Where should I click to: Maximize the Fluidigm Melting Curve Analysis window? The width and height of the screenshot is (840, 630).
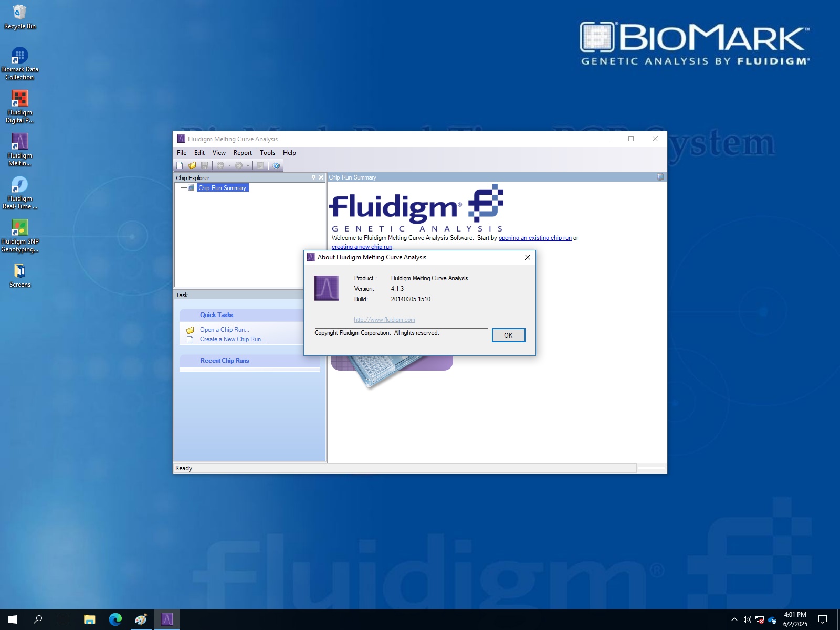pos(631,139)
